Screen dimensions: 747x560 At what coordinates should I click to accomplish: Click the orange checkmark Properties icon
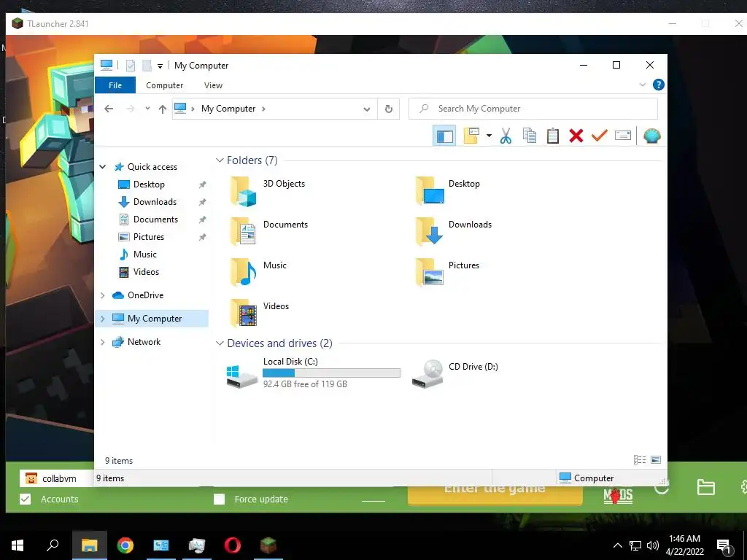(600, 136)
